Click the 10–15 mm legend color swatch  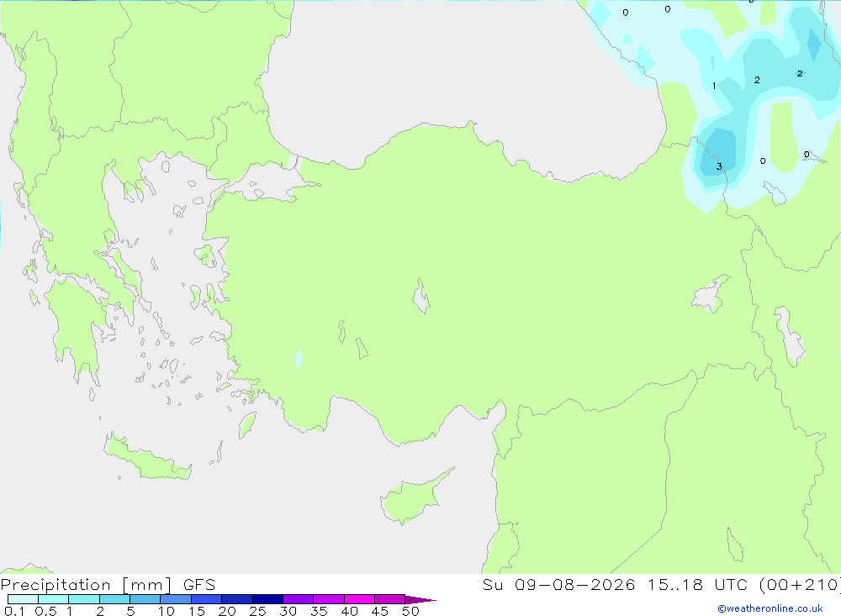click(x=176, y=599)
